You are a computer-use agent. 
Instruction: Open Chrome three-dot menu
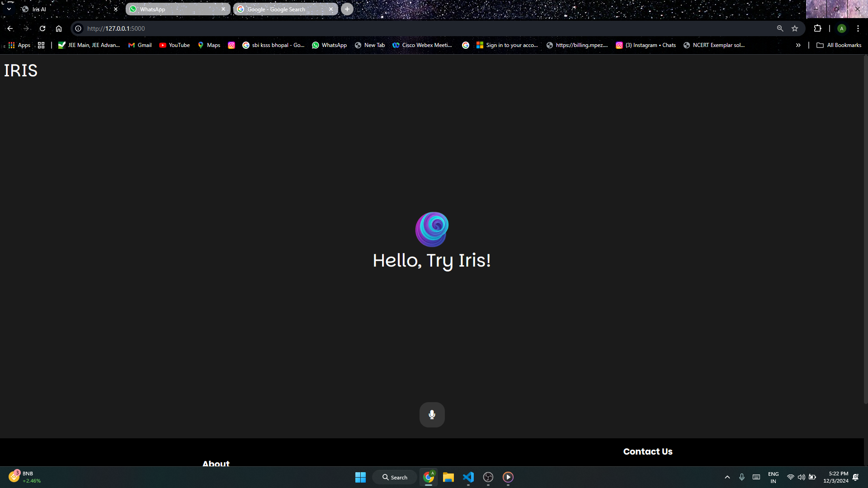(x=858, y=28)
